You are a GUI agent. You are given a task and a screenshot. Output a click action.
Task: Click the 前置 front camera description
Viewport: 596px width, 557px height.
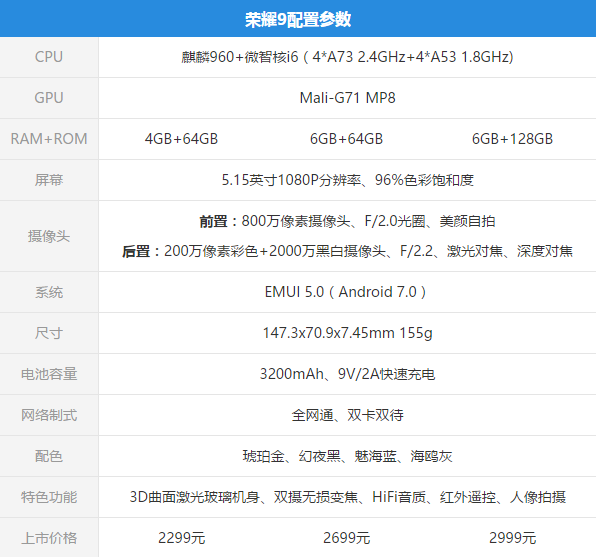pyautogui.click(x=347, y=221)
